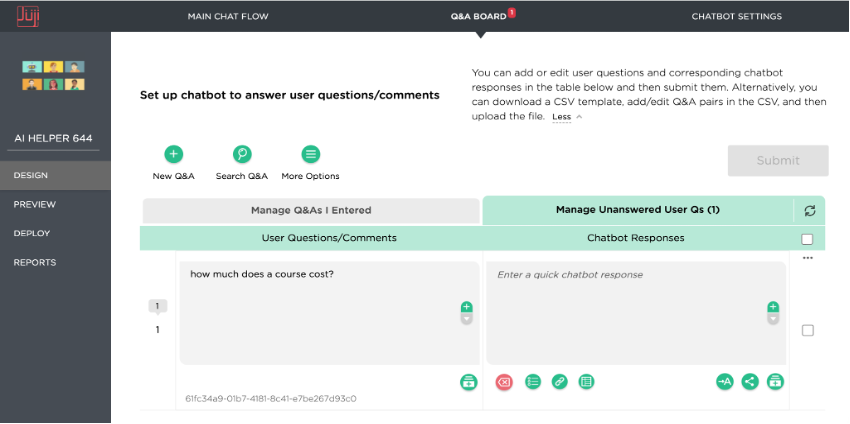Screen dimensions: 850x424
Task: Open the Main Chat Flow tab
Action: [228, 16]
